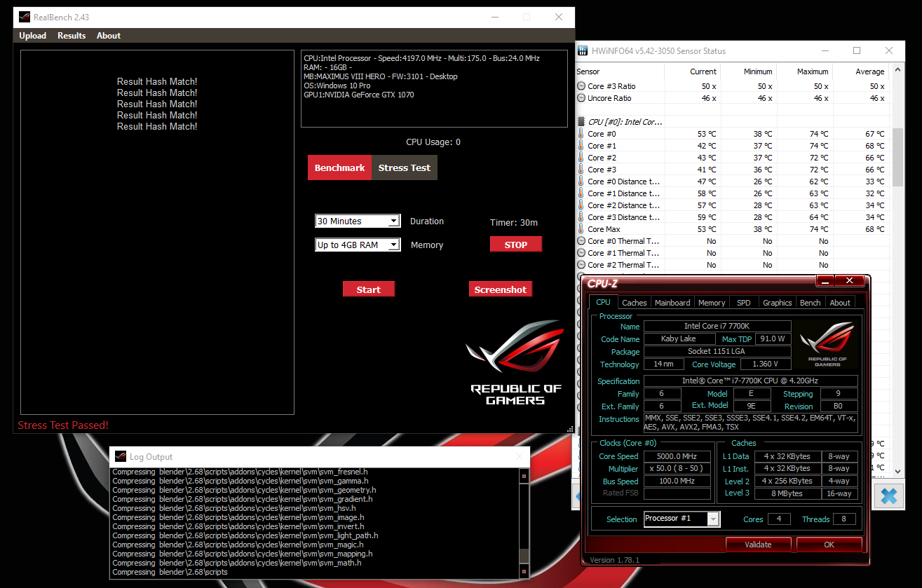The width and height of the screenshot is (922, 588).
Task: Click the Current column header in HWiNFO
Action: (x=692, y=71)
